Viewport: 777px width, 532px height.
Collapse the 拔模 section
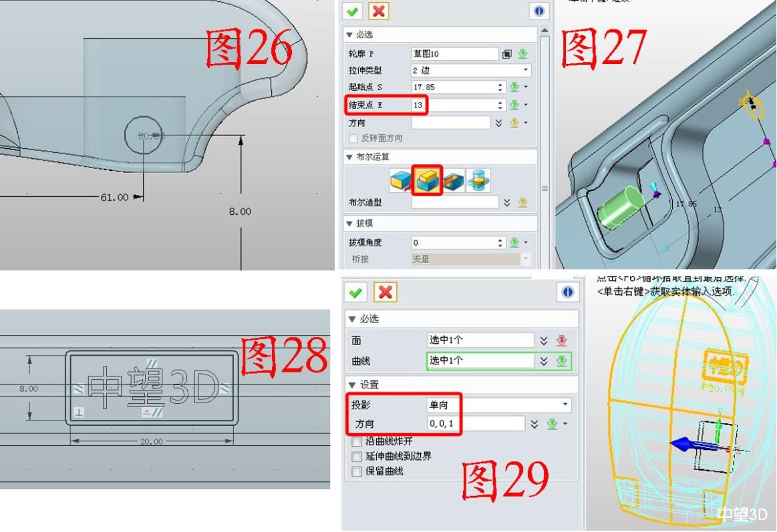tap(349, 223)
